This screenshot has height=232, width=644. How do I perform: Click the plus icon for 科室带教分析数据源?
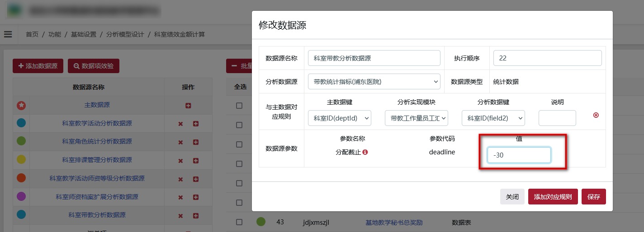[x=196, y=215]
